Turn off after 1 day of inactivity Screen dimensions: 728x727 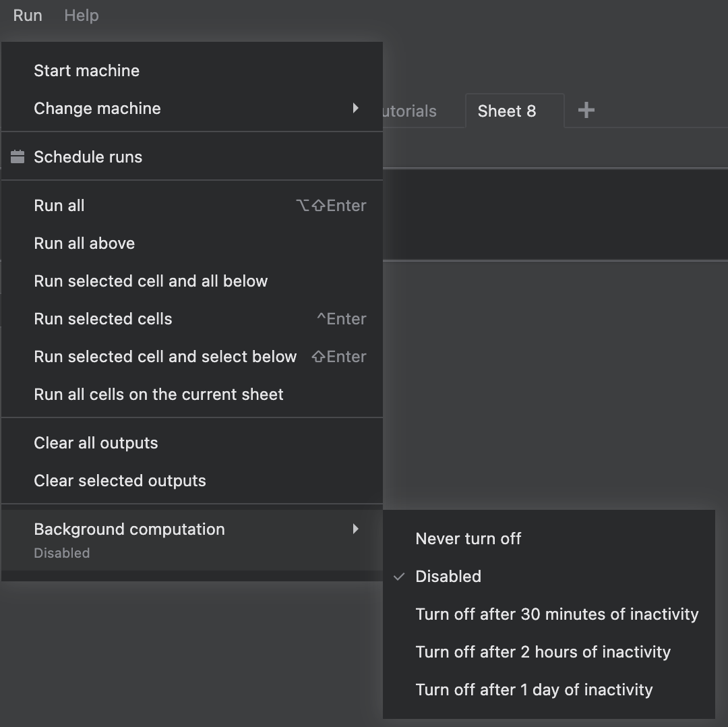534,689
